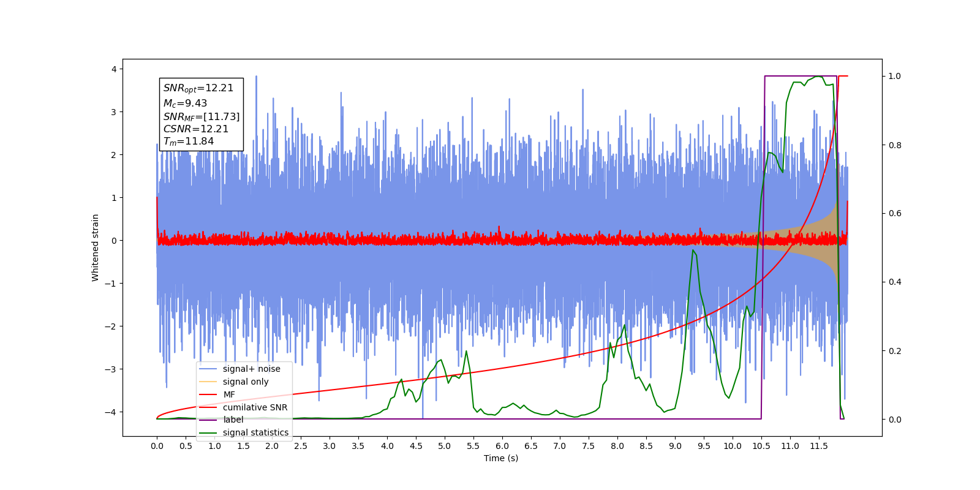Click the 'MF' legend label
The width and height of the screenshot is (980, 490).
tap(229, 394)
